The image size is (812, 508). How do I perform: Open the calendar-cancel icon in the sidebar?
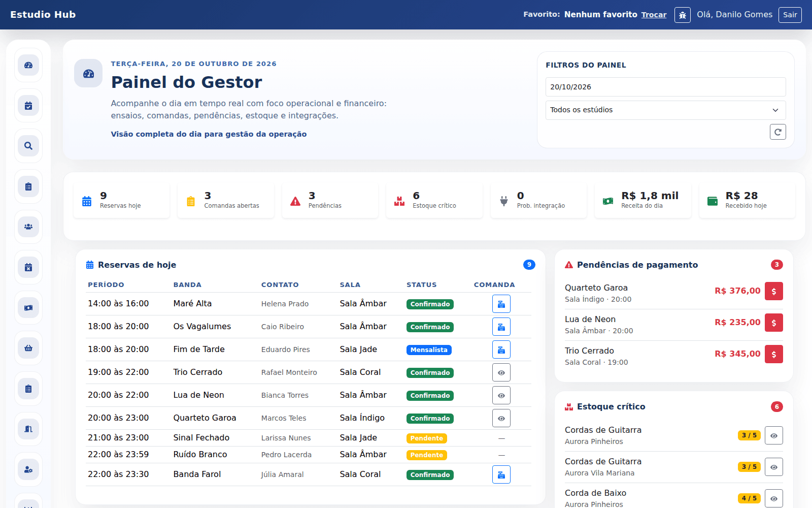pos(28,267)
